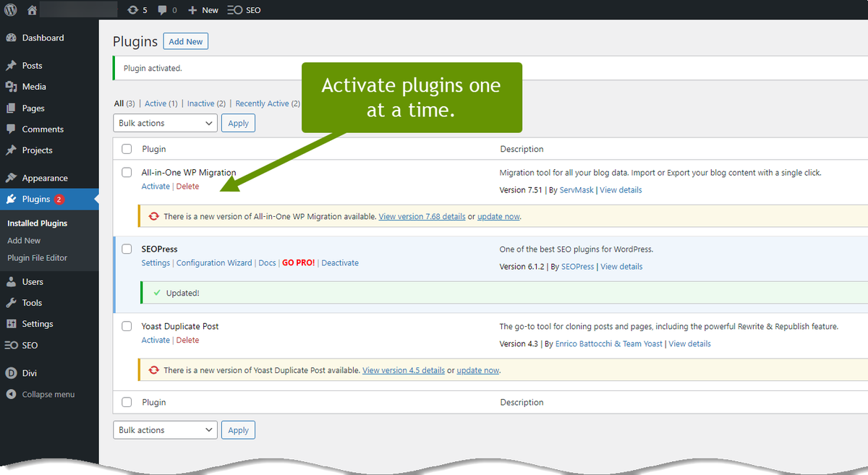The height and width of the screenshot is (475, 868).
Task: Activate All-in-One WP Migration plugin
Action: tap(156, 187)
